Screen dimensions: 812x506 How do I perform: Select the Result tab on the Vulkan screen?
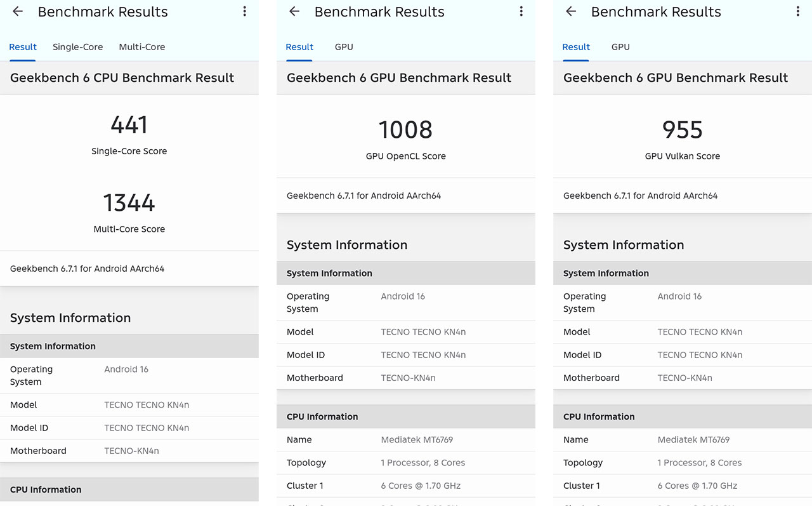tap(576, 47)
